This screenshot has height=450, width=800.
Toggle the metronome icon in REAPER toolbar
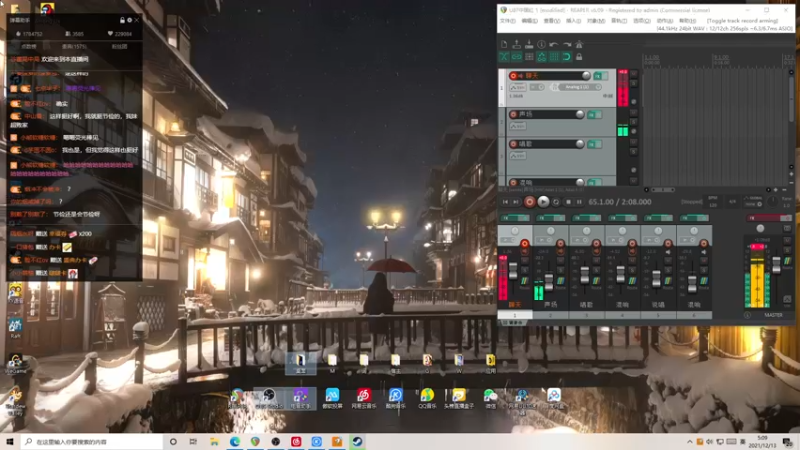click(579, 44)
